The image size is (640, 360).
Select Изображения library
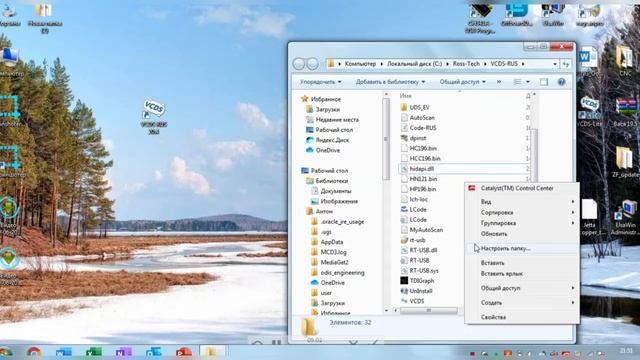point(339,201)
